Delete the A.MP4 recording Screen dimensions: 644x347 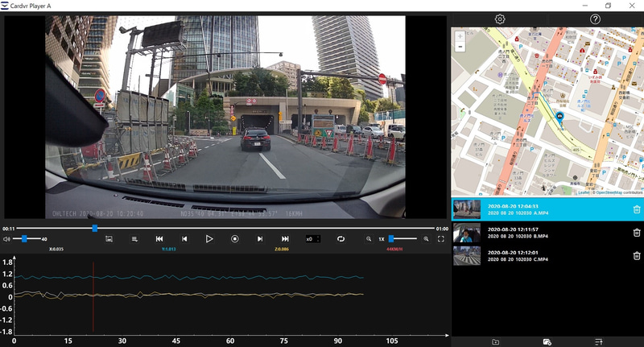click(637, 209)
